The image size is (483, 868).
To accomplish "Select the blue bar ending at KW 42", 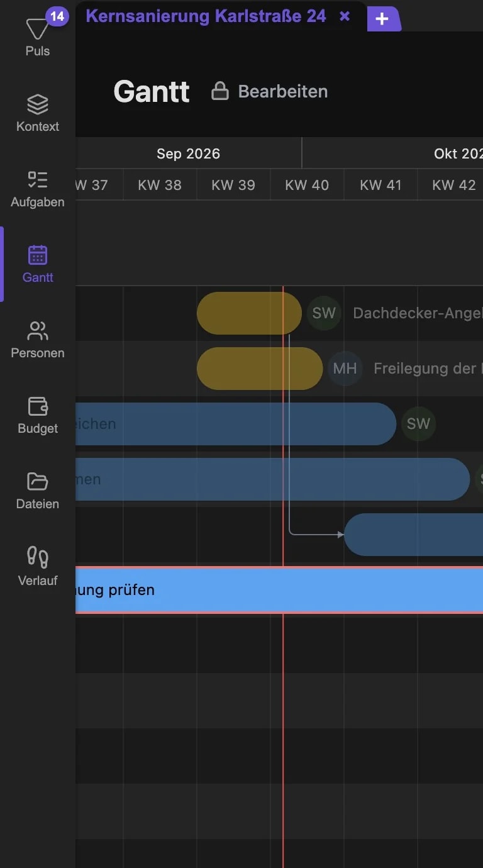I will coord(273,479).
